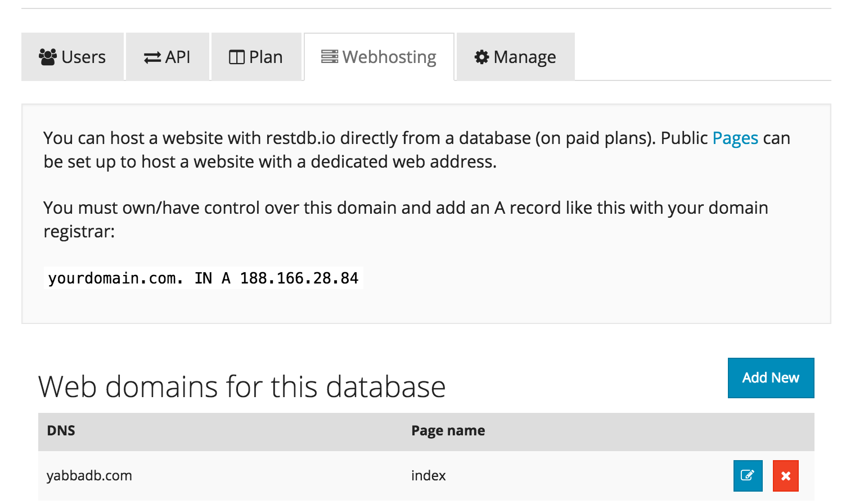Viewport: 846px width, 504px height.
Task: Edit the yabbadb.com domain entry
Action: 748,476
